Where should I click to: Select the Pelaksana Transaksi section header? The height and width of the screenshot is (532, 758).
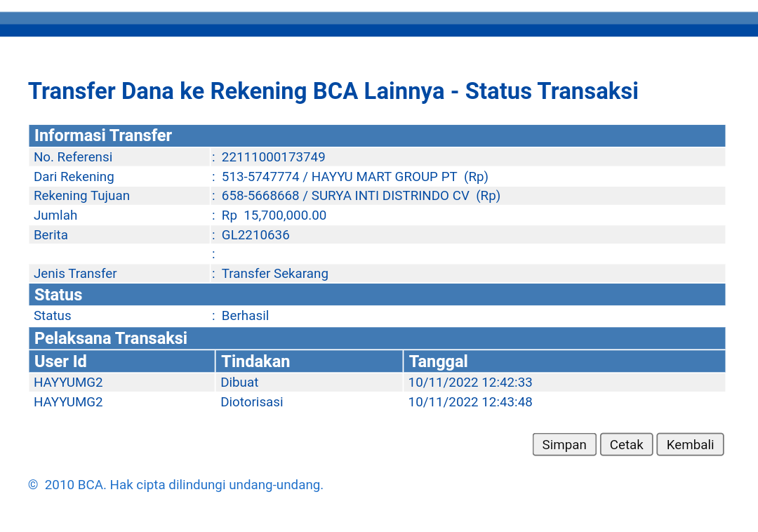pos(111,338)
